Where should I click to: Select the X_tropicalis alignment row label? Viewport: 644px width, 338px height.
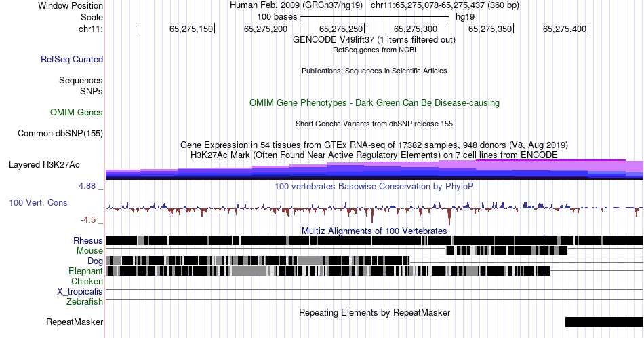(x=80, y=291)
